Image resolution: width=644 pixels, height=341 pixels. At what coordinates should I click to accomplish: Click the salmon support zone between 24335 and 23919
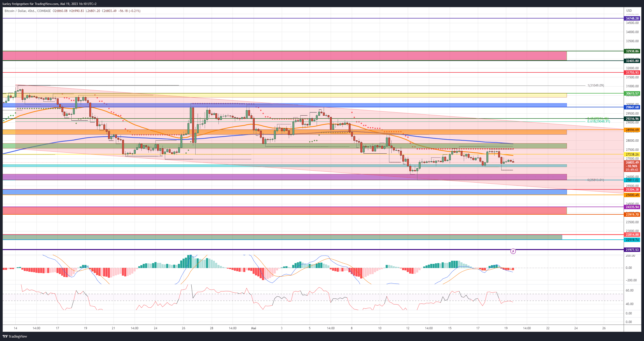coord(285,210)
